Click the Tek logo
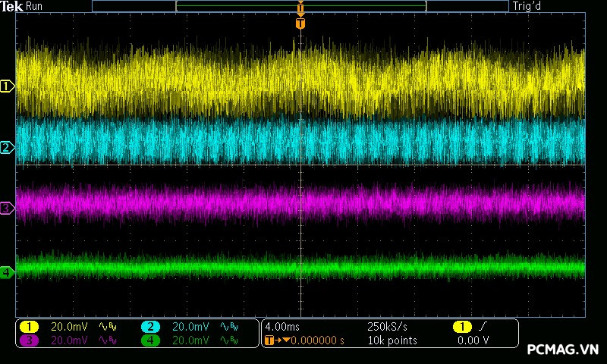The width and height of the screenshot is (607, 364). tap(13, 6)
